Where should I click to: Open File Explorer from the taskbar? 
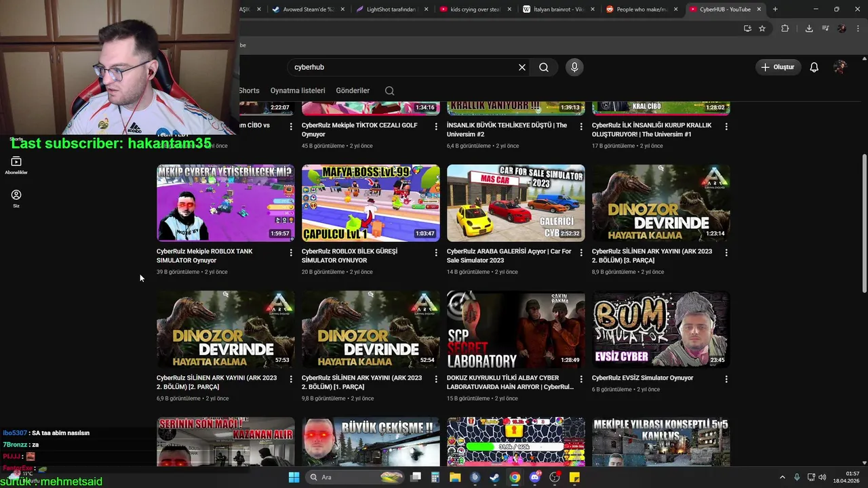[x=455, y=477]
